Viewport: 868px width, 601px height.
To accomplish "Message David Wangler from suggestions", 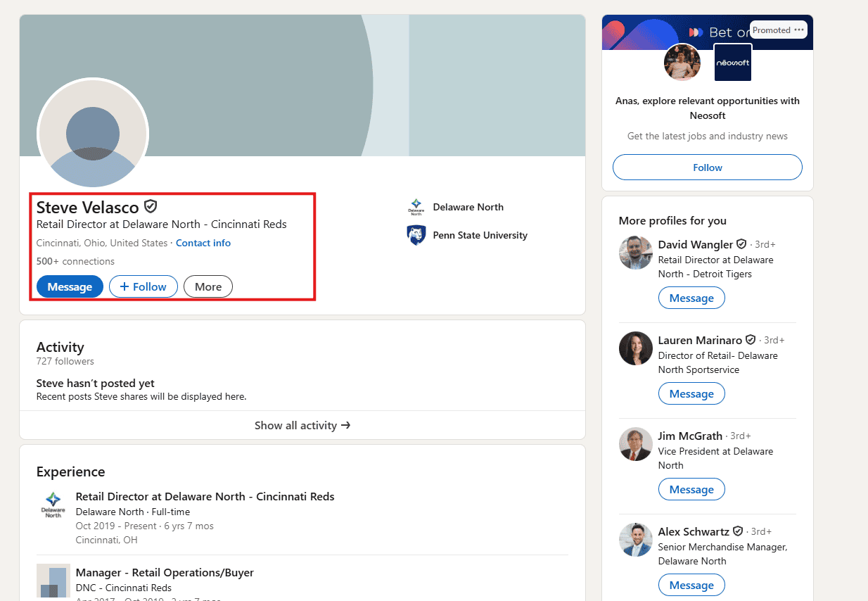I will tap(691, 298).
